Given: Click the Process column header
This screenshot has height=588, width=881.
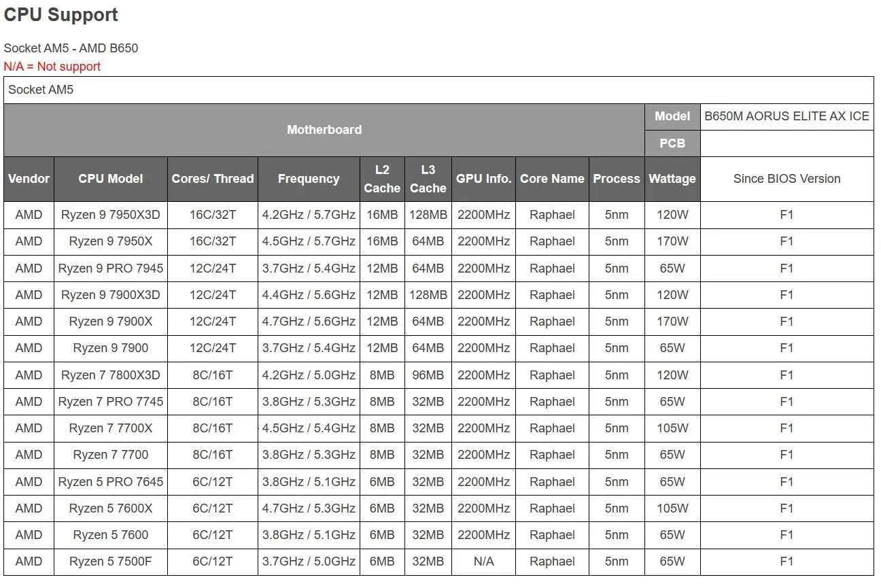Looking at the screenshot, I should pos(616,179).
